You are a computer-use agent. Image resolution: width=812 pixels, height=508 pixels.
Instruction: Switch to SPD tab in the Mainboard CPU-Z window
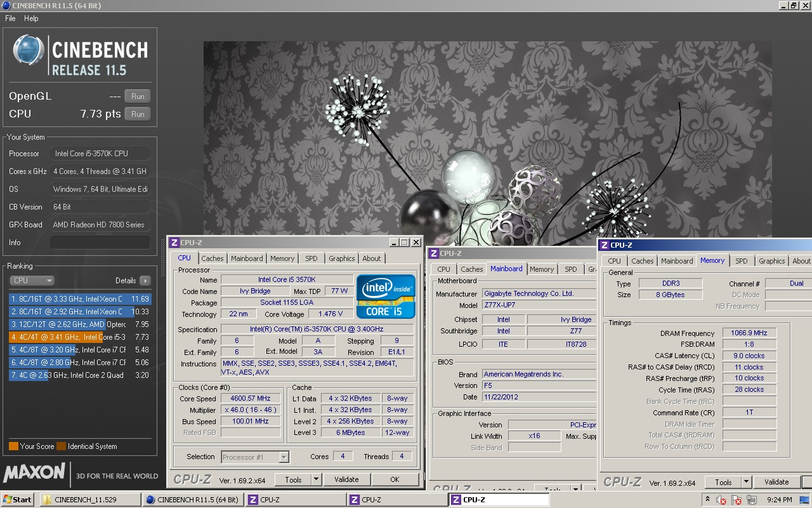571,269
